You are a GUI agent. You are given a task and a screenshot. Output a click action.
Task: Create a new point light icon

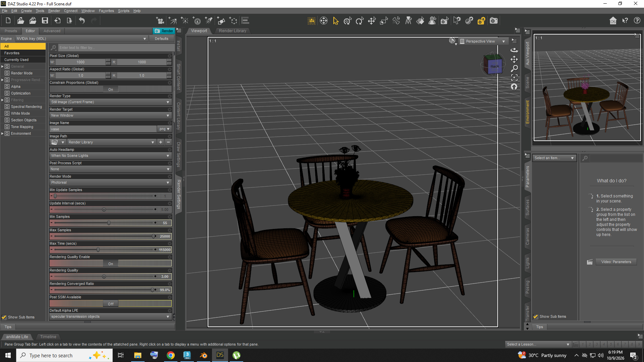point(184,21)
